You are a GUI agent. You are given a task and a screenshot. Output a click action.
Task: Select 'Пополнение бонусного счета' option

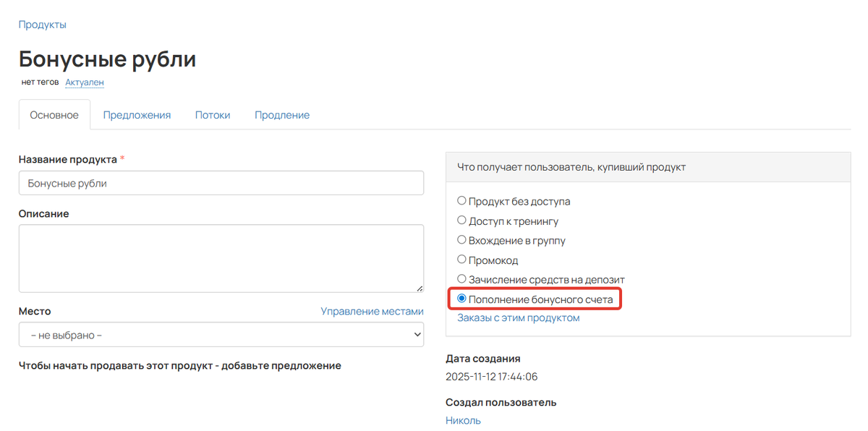(x=461, y=298)
